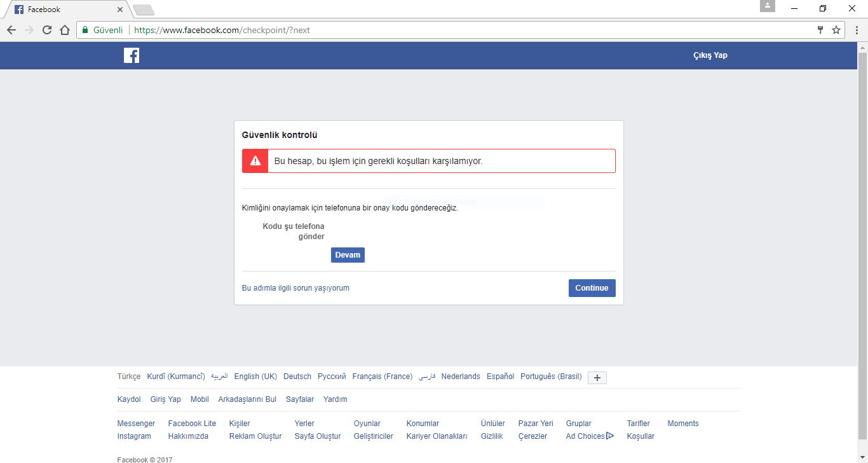Open Arkadaşlarını Bul link

(247, 399)
